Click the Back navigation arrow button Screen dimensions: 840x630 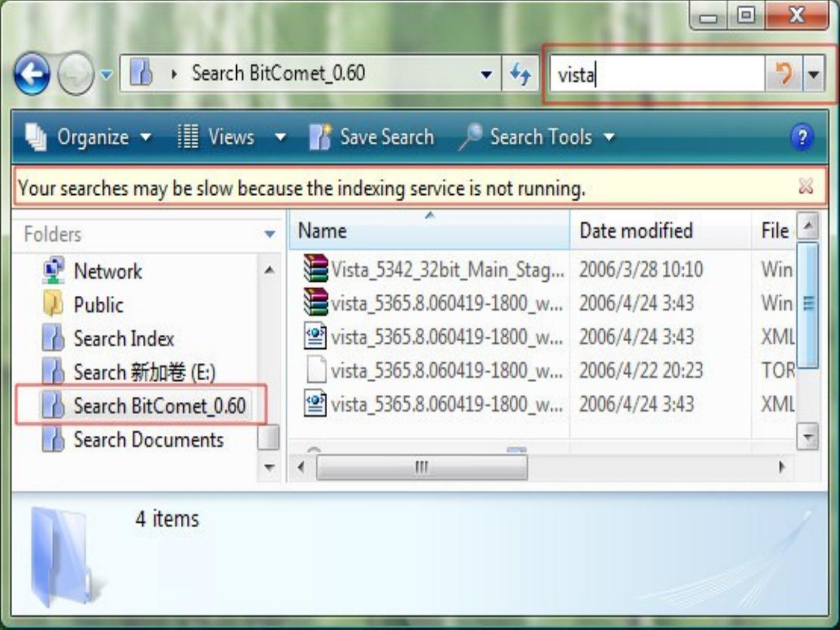[x=32, y=74]
